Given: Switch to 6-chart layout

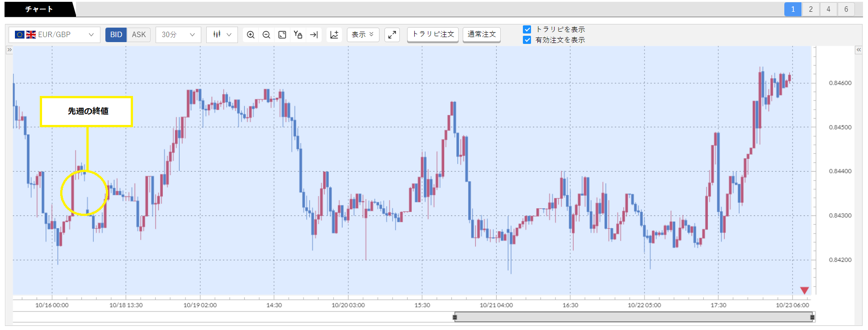Looking at the screenshot, I should pos(846,9).
